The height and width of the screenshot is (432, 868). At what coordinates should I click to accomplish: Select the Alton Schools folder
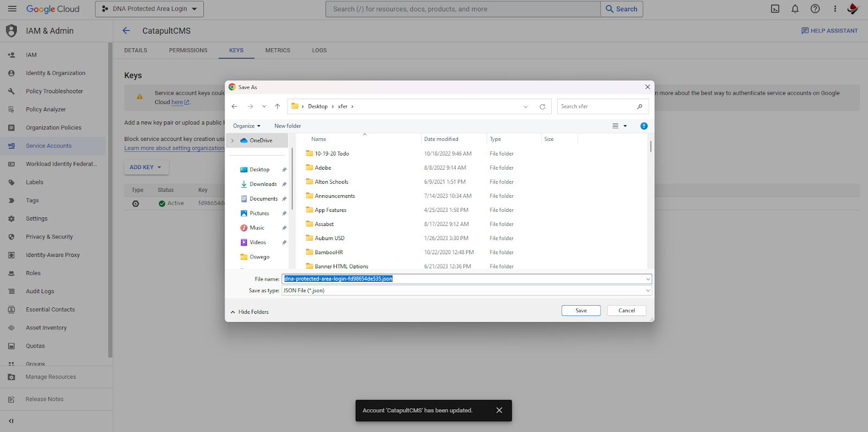click(x=331, y=182)
